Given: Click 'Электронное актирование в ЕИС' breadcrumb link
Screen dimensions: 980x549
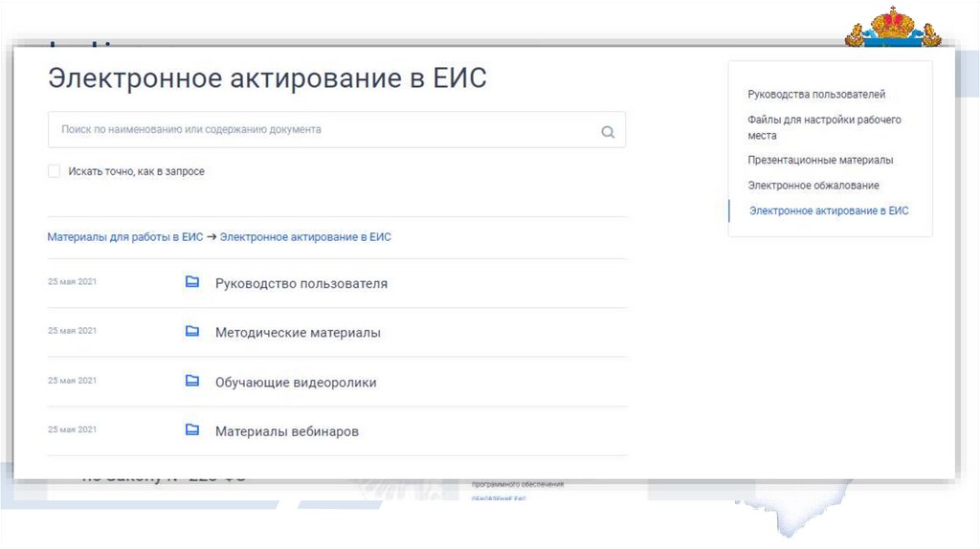Looking at the screenshot, I should 305,237.
